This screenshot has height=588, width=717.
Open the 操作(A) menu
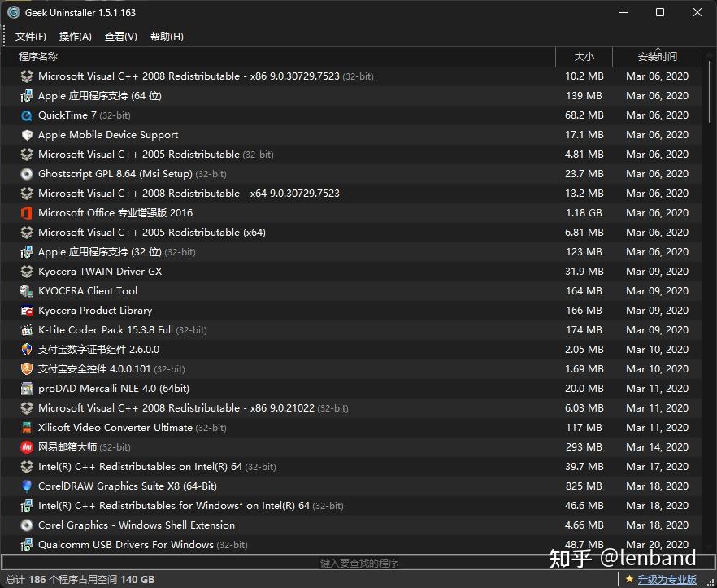76,37
